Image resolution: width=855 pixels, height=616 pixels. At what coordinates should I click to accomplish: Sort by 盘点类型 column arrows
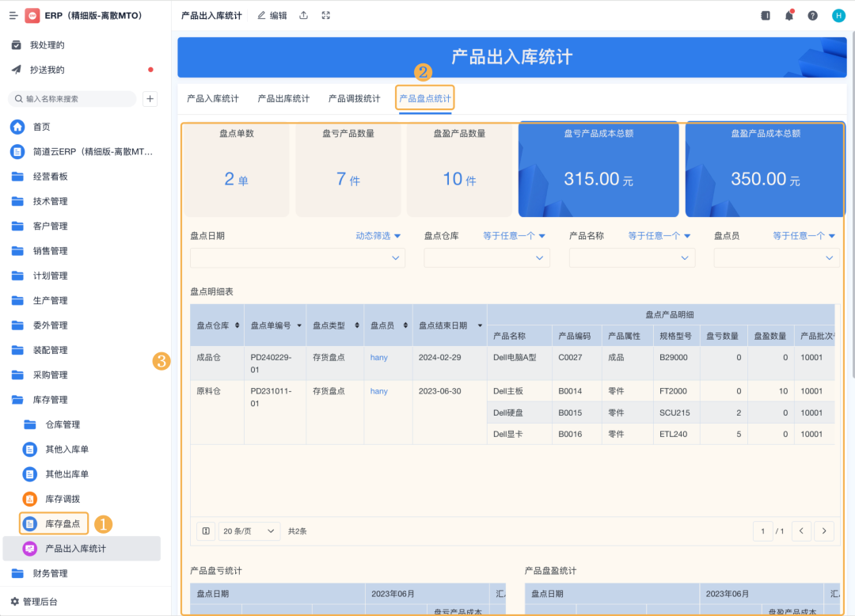(356, 325)
